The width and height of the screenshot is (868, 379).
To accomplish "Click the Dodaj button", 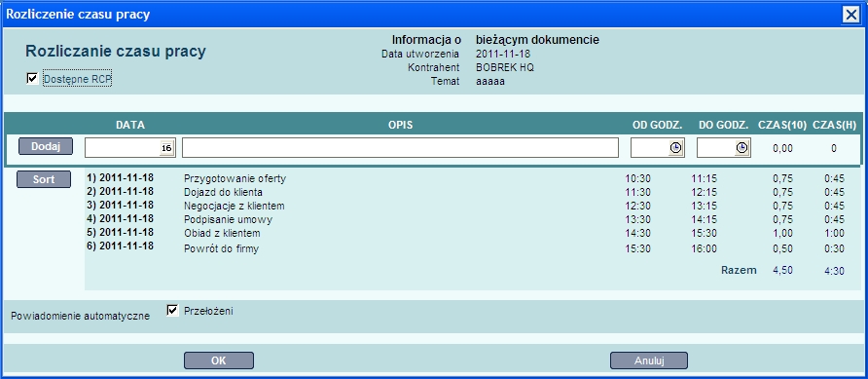I will [x=46, y=146].
